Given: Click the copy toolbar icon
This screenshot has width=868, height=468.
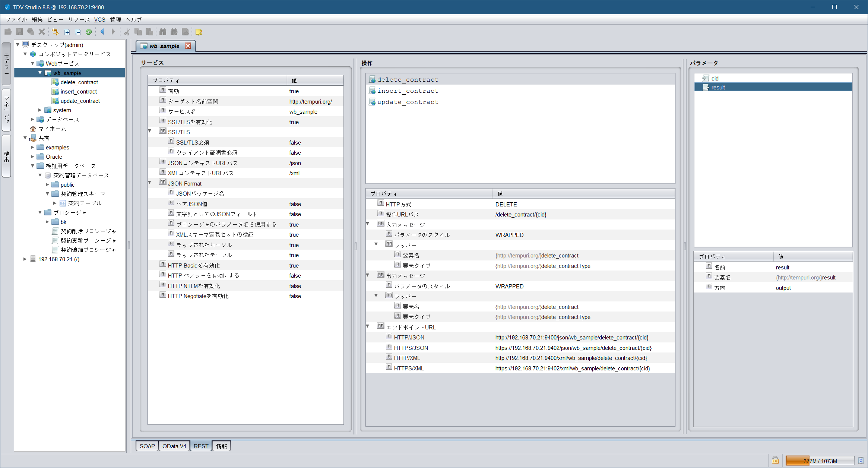Looking at the screenshot, I should coord(138,32).
